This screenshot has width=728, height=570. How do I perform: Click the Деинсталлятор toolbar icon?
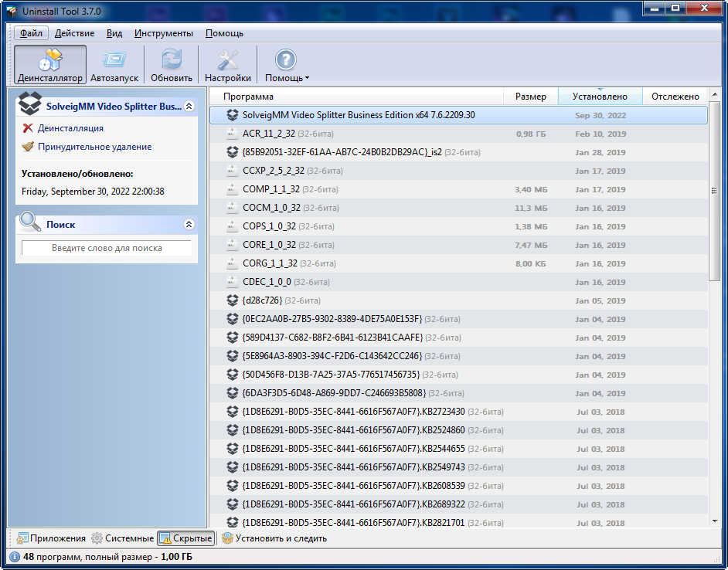coord(50,60)
